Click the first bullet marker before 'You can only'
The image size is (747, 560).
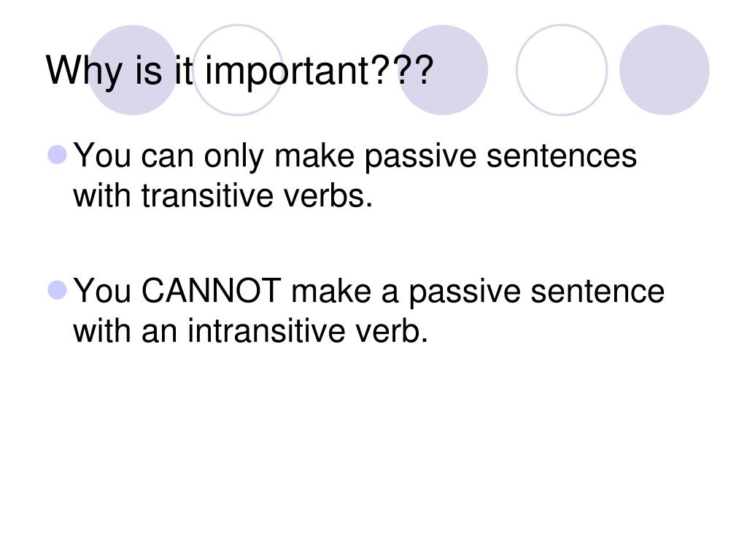(58, 155)
